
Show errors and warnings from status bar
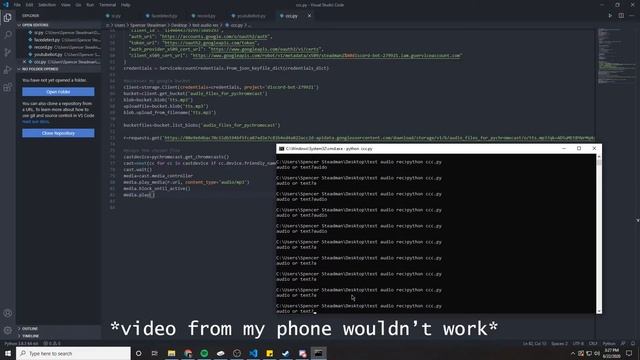tap(52, 344)
